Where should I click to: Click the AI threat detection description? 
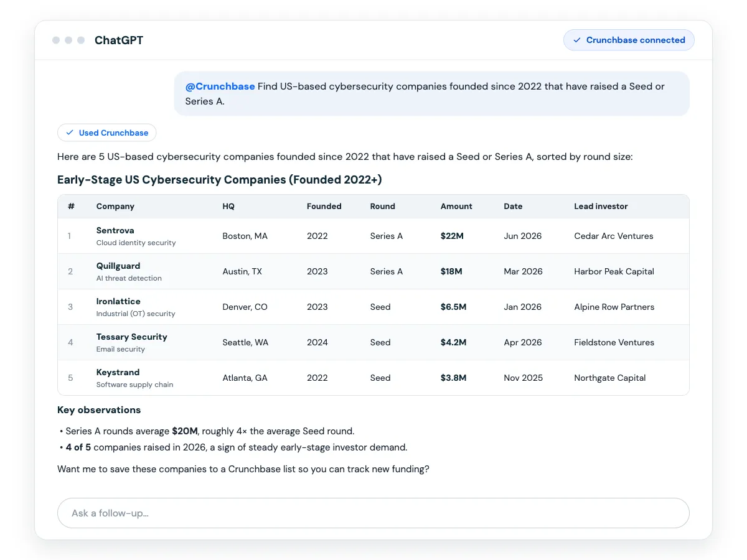coord(129,278)
